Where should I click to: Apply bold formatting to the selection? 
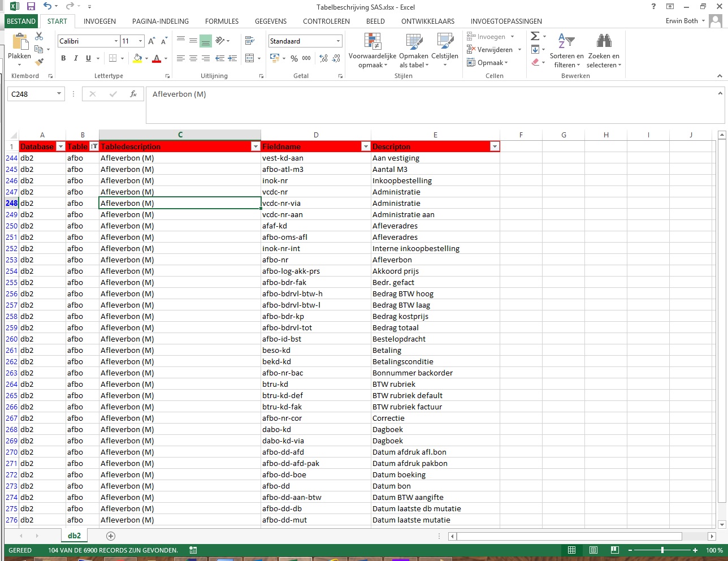pyautogui.click(x=63, y=58)
